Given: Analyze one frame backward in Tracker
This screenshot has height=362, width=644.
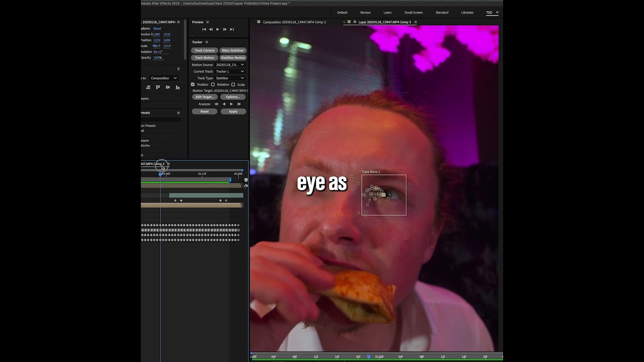Looking at the screenshot, I should [216, 104].
